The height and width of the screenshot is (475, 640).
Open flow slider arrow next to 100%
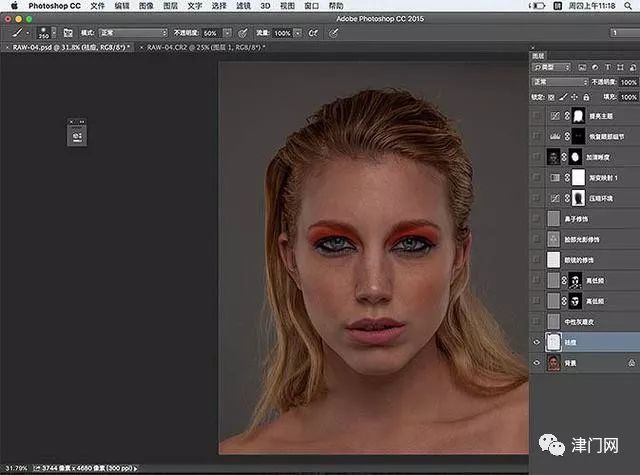pyautogui.click(x=298, y=33)
